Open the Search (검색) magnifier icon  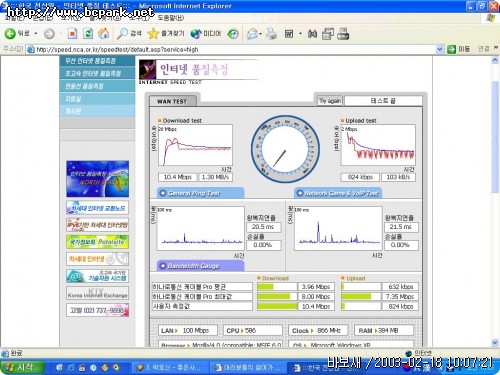(122, 33)
